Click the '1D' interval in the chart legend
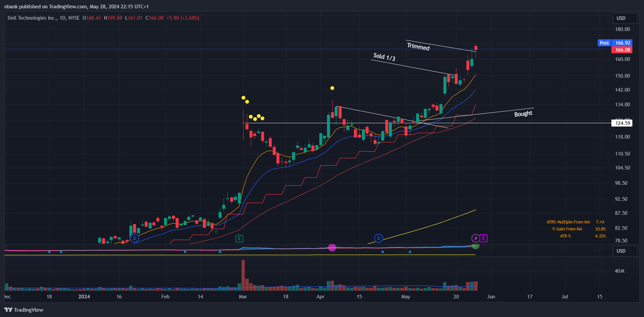 63,18
